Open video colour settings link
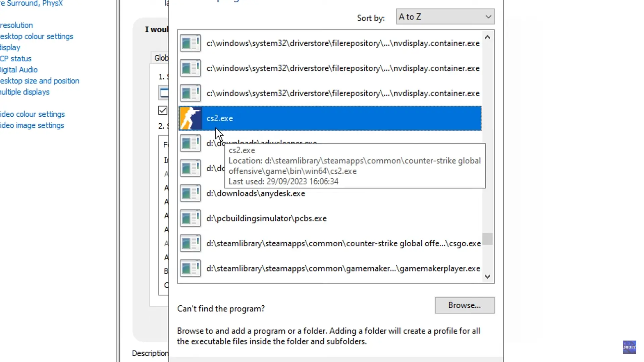The image size is (644, 362). (33, 114)
